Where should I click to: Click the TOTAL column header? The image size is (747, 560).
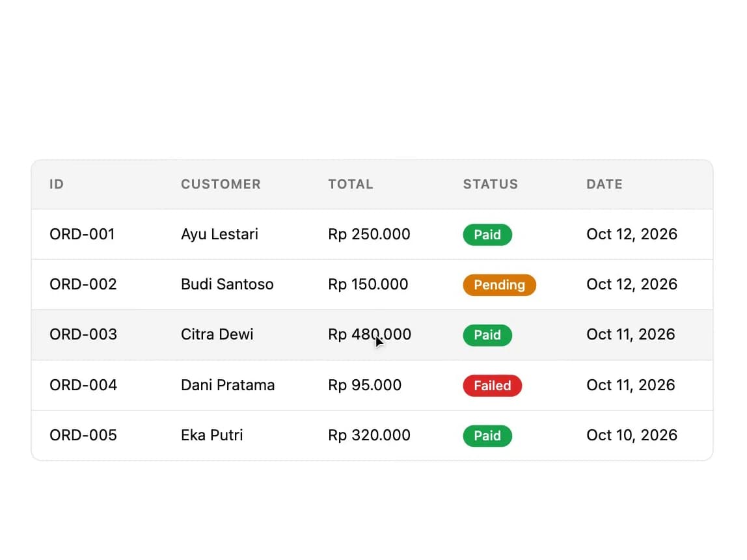(351, 184)
